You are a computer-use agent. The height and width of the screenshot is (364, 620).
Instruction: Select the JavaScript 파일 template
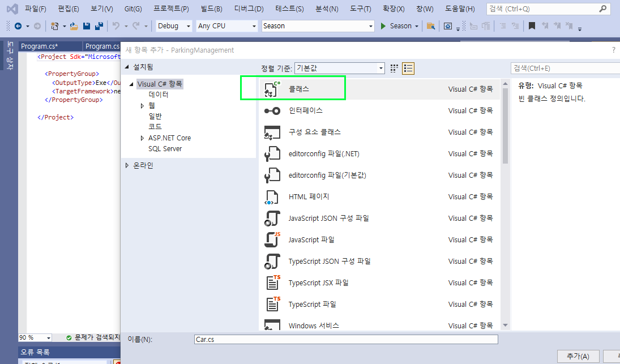(379, 240)
